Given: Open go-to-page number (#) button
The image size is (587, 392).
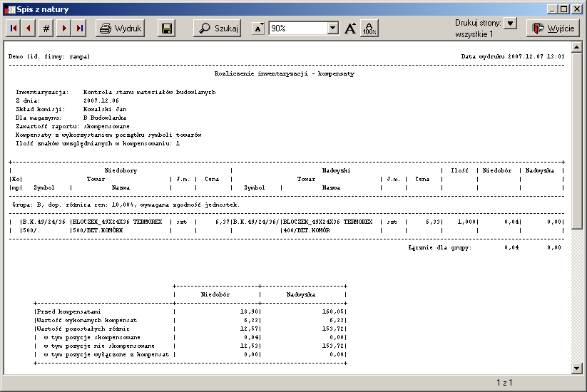Looking at the screenshot, I should [46, 28].
